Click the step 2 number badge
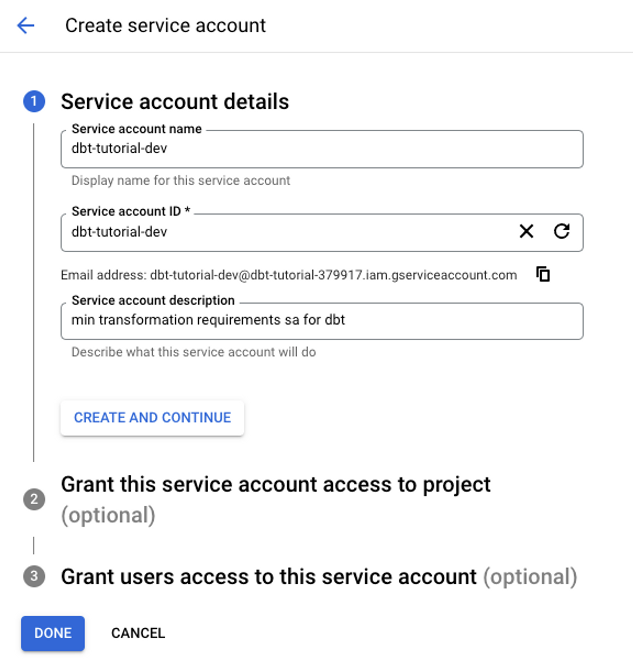633x672 pixels. (x=34, y=499)
